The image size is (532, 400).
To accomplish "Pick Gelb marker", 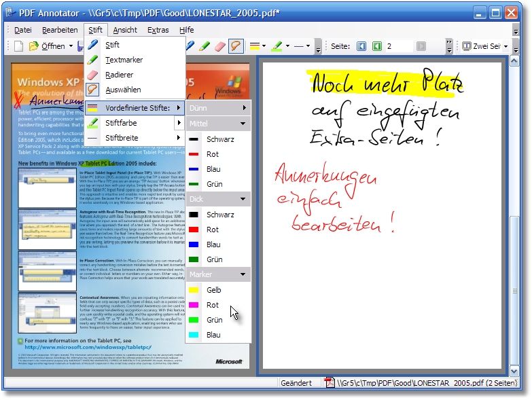I will coord(219,290).
